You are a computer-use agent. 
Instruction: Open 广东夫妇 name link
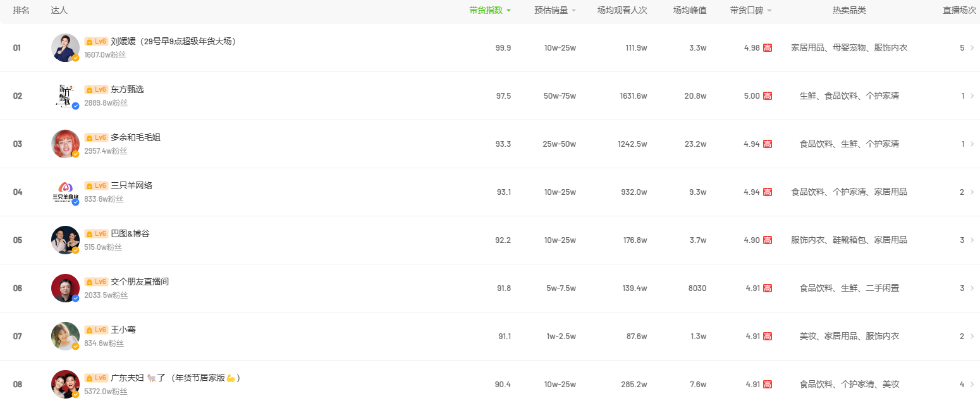tap(176, 378)
